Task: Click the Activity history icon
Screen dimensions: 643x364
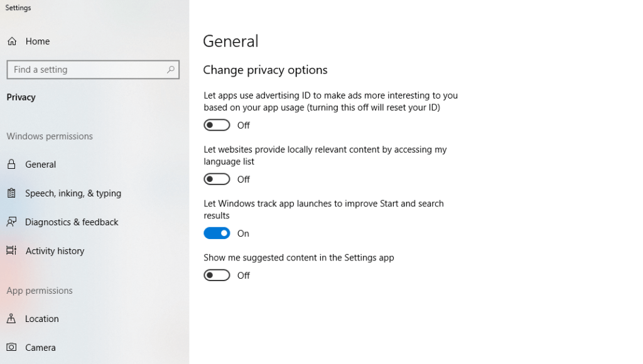Action: [x=10, y=250]
